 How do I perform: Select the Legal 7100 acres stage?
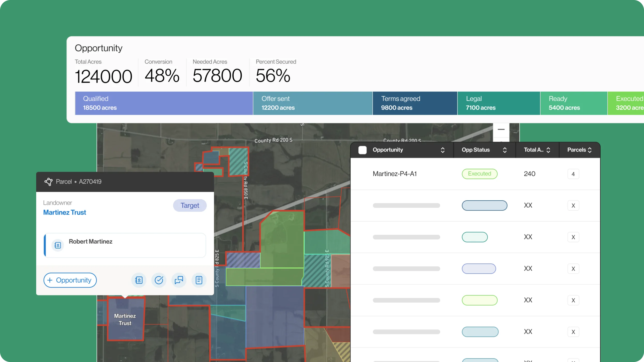point(499,103)
